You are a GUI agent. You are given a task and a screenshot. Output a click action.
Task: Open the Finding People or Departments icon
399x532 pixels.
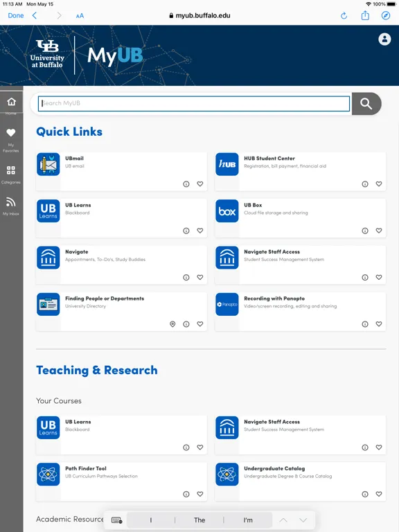pos(48,304)
